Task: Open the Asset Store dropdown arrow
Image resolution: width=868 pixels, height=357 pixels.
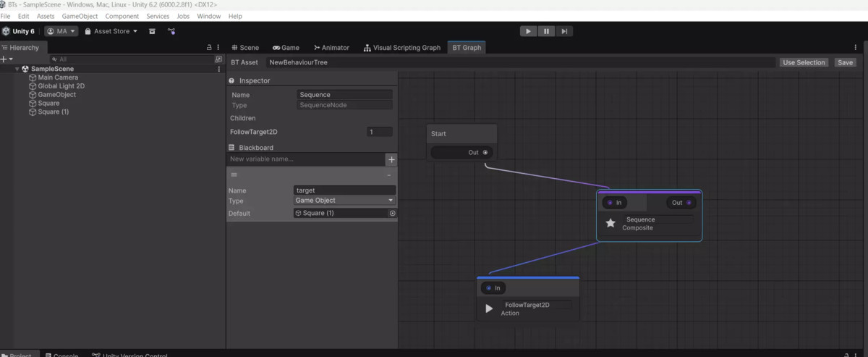Action: pyautogui.click(x=135, y=31)
